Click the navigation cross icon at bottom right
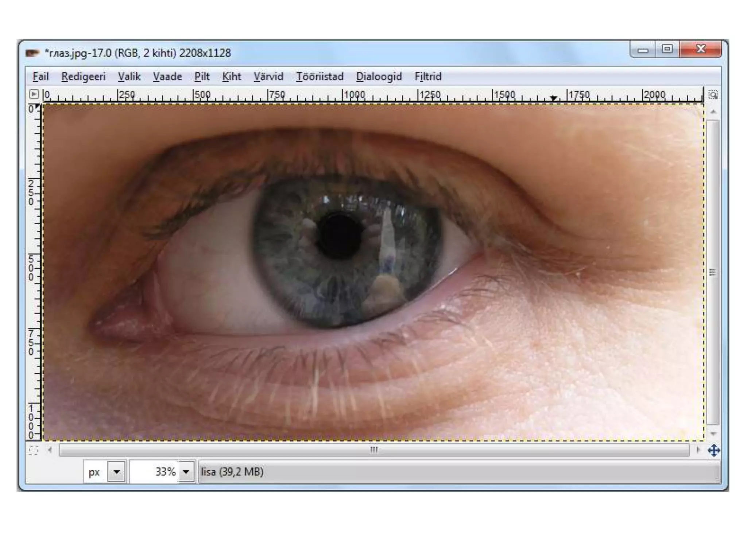This screenshot has height=560, width=747. click(714, 451)
